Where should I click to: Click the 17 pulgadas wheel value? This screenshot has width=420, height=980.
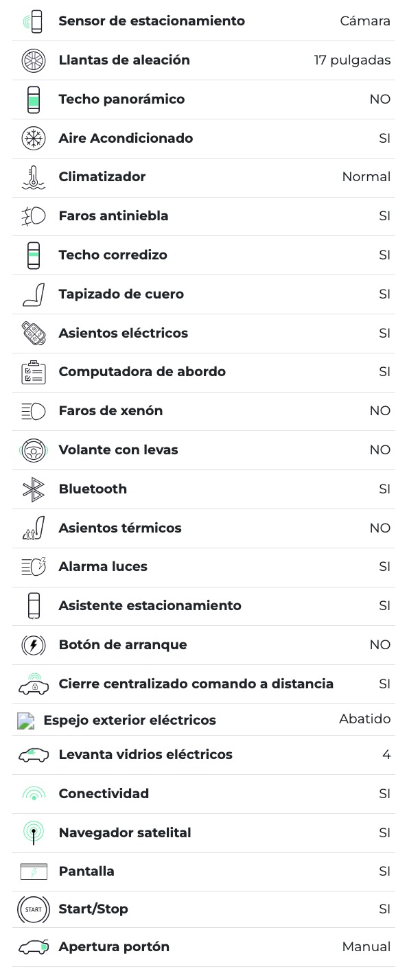tap(352, 60)
